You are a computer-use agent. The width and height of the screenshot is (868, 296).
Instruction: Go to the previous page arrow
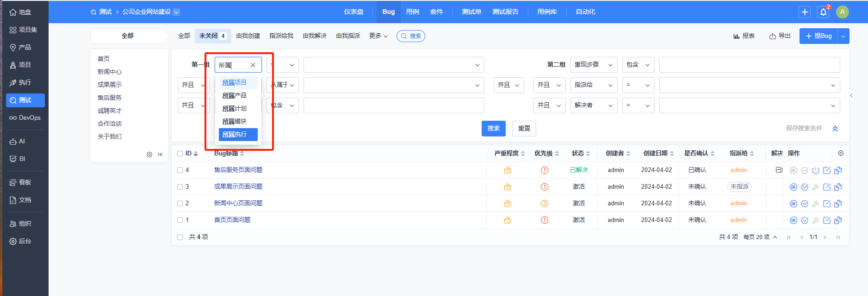pos(802,237)
